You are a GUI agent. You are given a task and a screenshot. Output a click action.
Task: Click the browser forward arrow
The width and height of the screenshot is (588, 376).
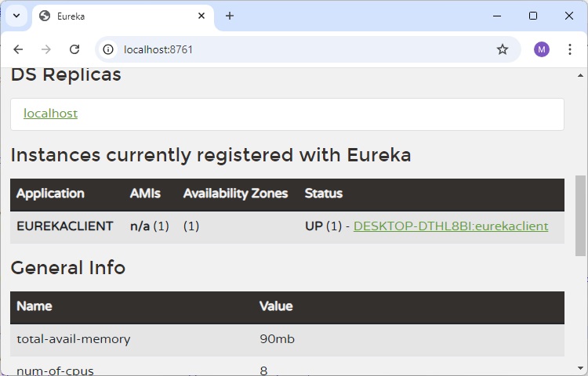(x=46, y=49)
